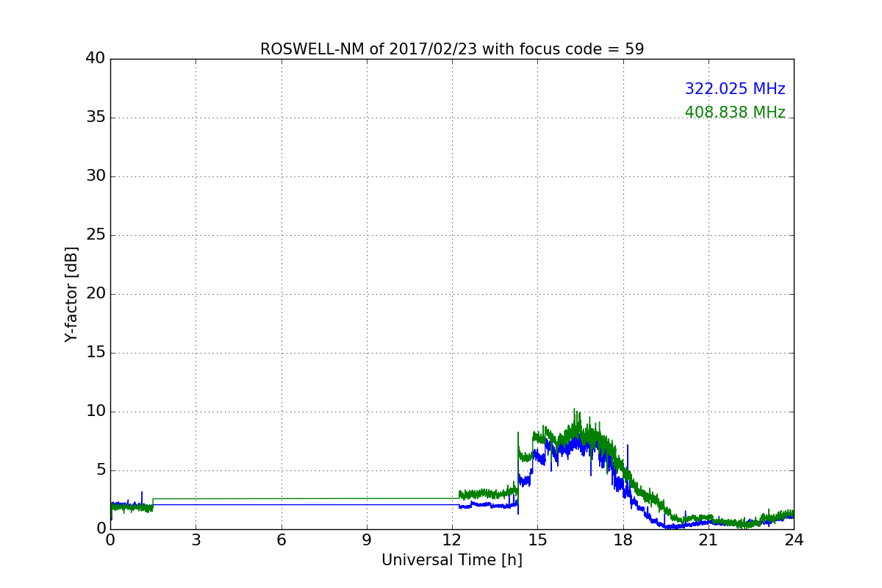
Task: Click x-axis tick label "3"
Action: point(196,539)
